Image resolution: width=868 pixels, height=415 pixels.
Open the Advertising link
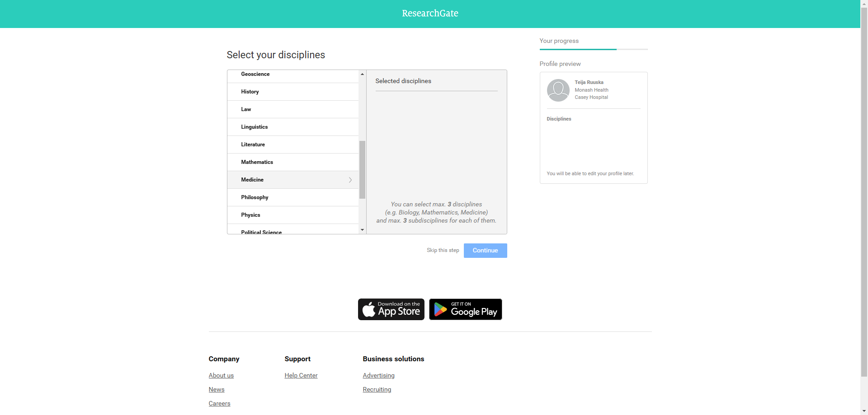(378, 375)
